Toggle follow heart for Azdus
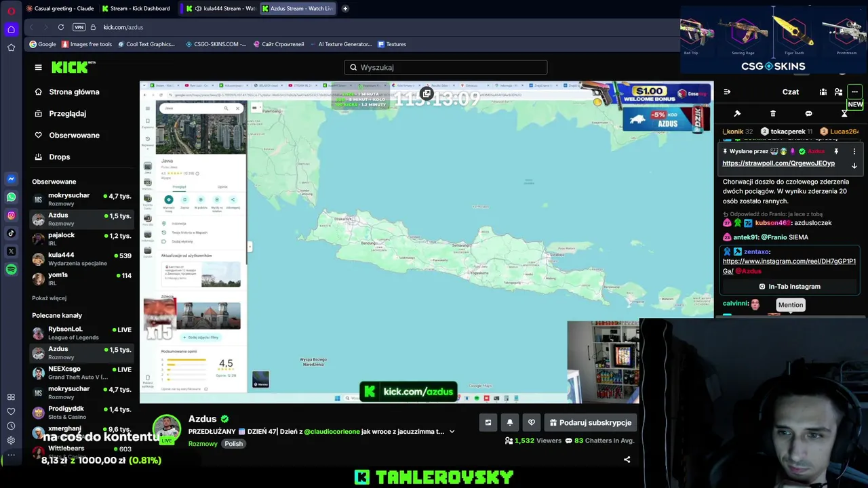Screen dimensions: 868x488 (532, 422)
